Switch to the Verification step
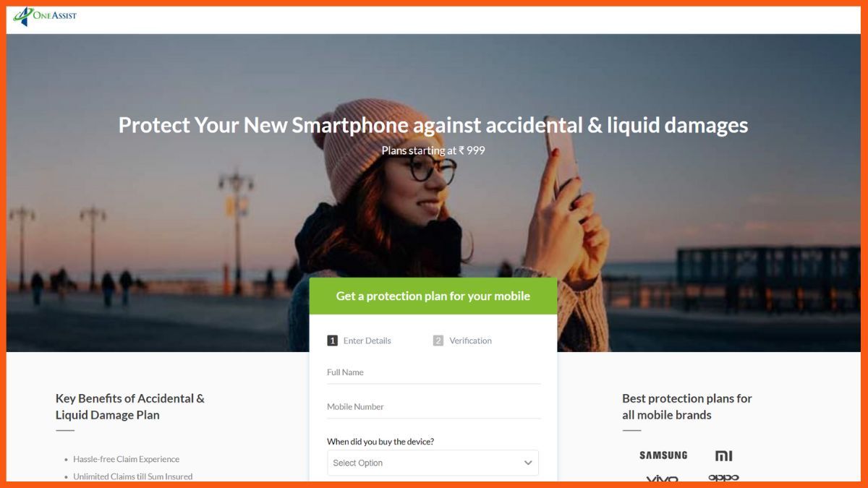The width and height of the screenshot is (868, 488). coord(470,341)
